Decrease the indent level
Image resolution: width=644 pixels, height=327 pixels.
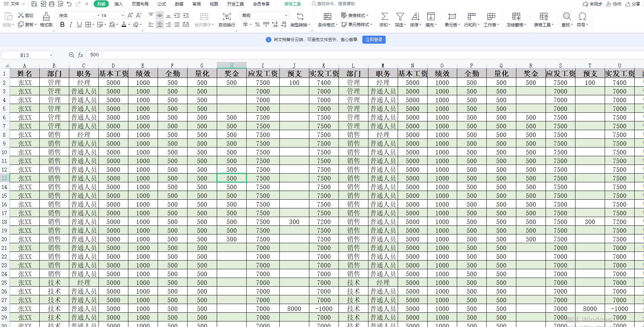coord(177,15)
